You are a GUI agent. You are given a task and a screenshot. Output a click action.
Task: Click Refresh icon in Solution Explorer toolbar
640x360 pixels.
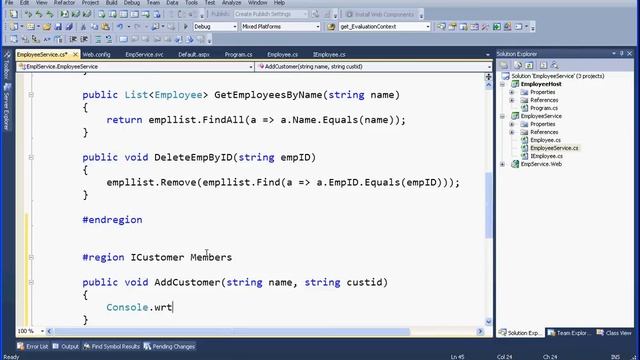(529, 65)
